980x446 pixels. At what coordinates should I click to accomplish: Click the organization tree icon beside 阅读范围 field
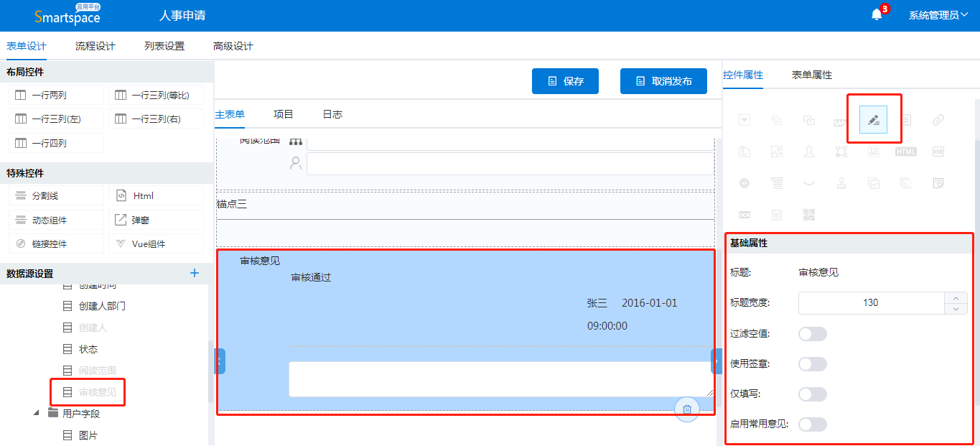click(x=296, y=141)
